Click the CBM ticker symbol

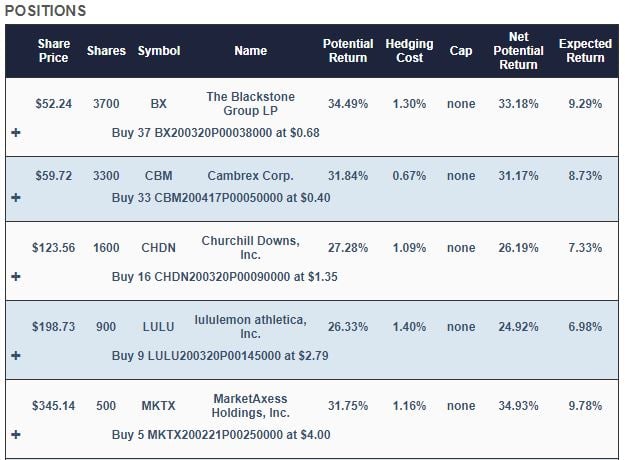[159, 176]
